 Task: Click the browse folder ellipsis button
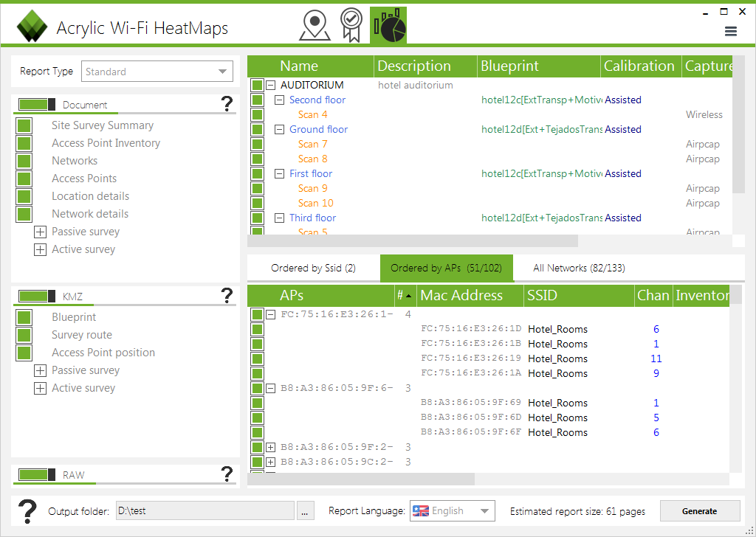(x=306, y=511)
